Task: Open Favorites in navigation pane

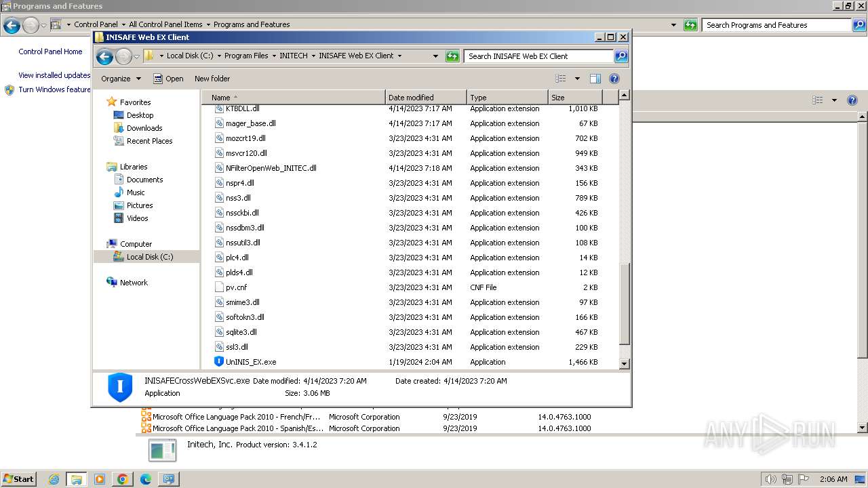Action: 135,102
